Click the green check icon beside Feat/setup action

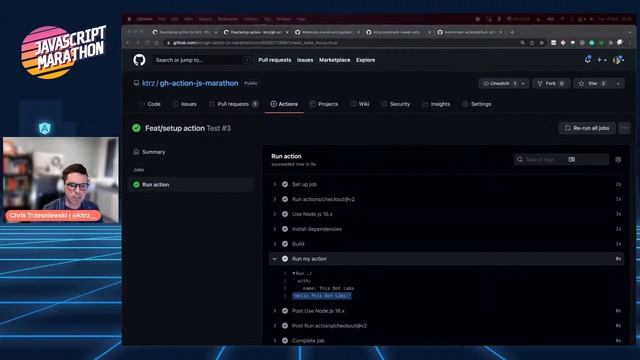[136, 128]
